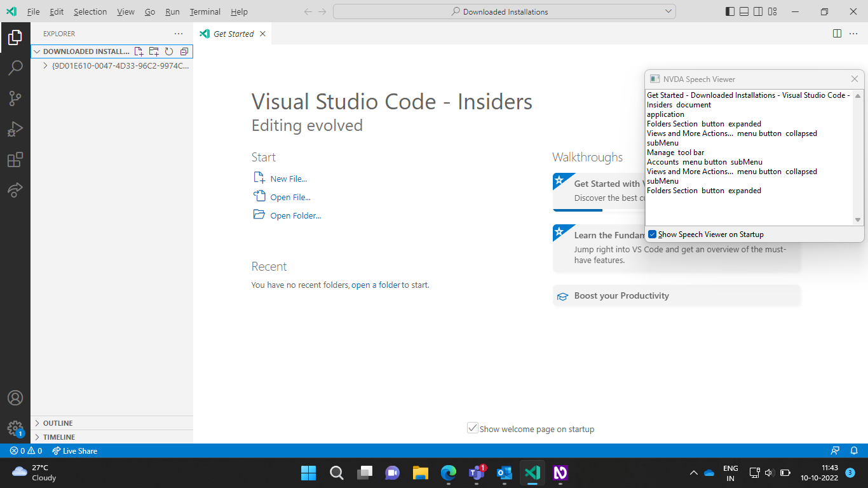The height and width of the screenshot is (488, 868).
Task: Select the Source Control icon
Action: tap(15, 98)
